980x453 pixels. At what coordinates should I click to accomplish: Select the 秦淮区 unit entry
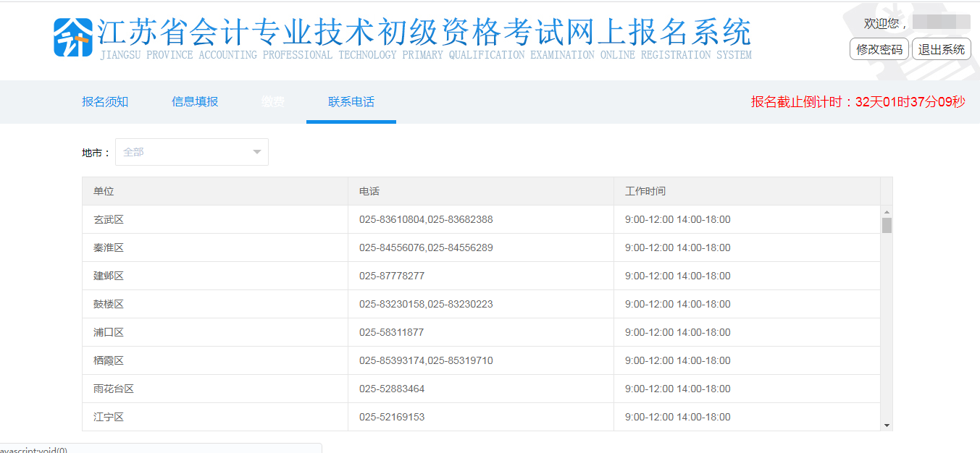109,247
